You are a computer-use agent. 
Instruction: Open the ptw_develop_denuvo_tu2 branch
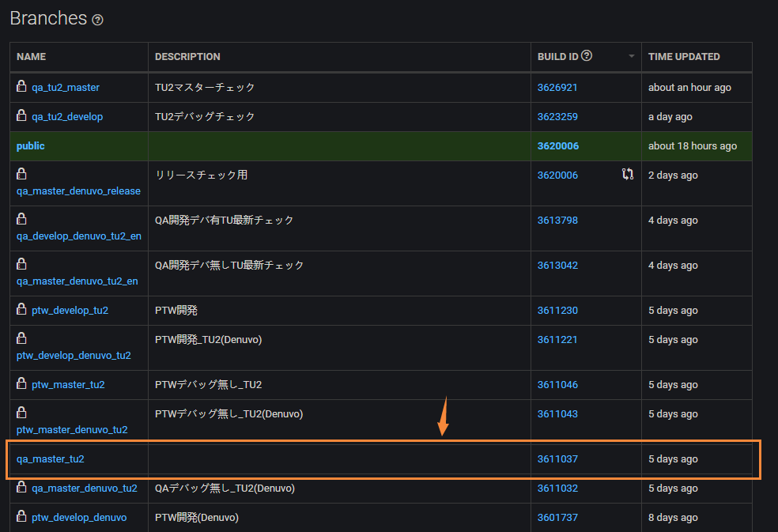tap(74, 356)
